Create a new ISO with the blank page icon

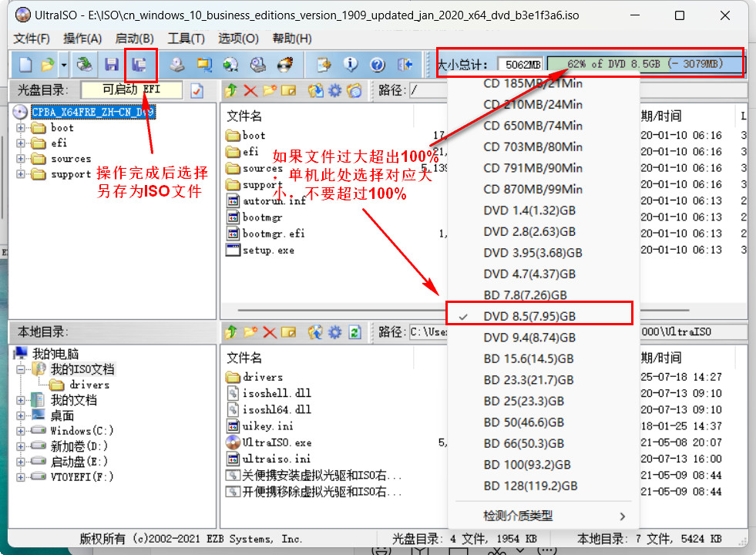[25, 65]
